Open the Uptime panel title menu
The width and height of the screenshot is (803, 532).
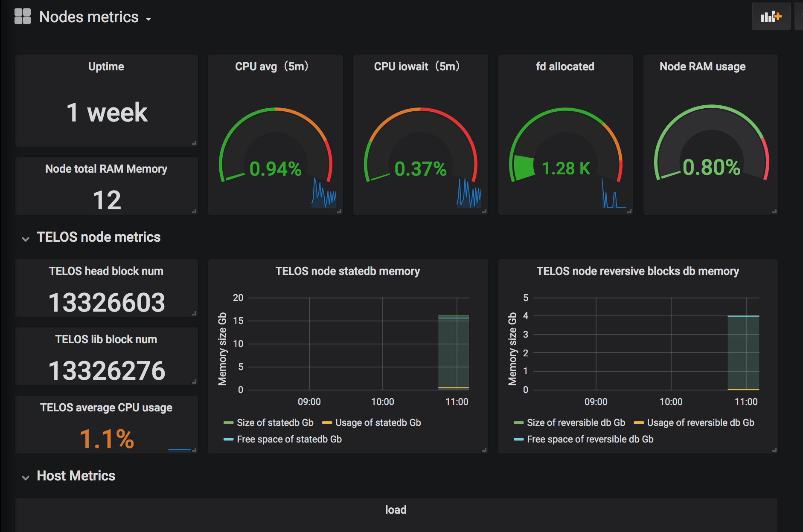point(106,66)
